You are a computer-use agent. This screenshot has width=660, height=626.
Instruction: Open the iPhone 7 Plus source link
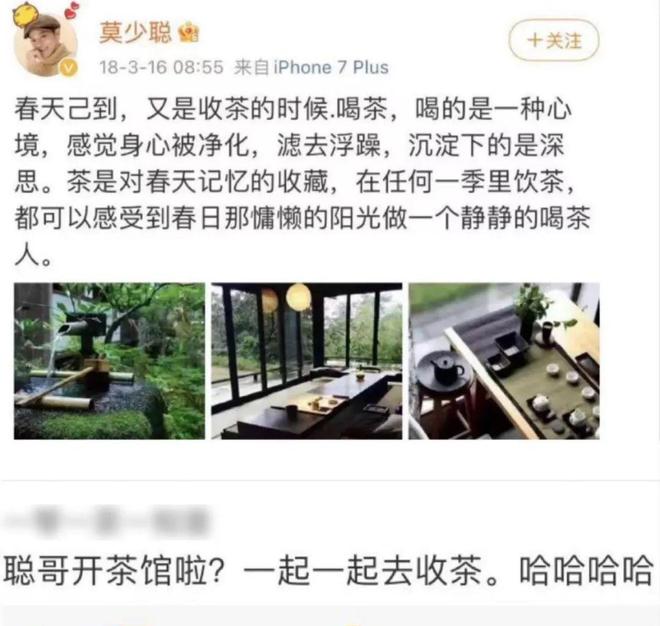click(331, 67)
